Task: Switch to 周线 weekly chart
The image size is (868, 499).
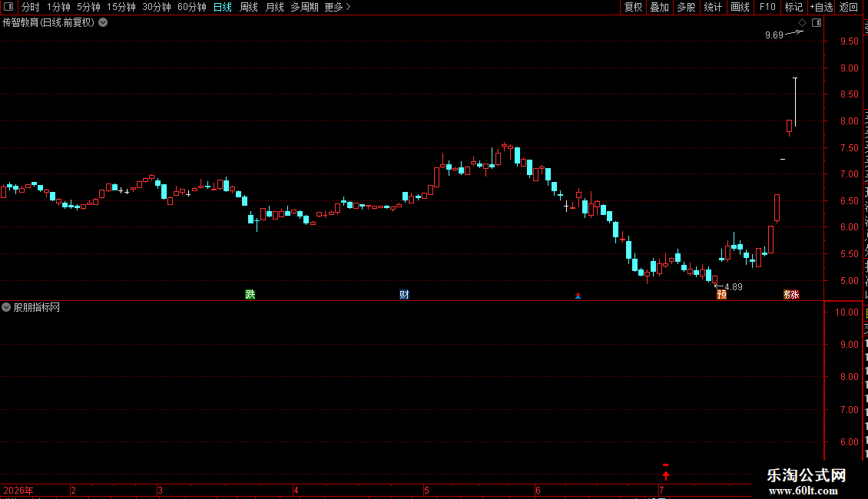Action: tap(249, 7)
